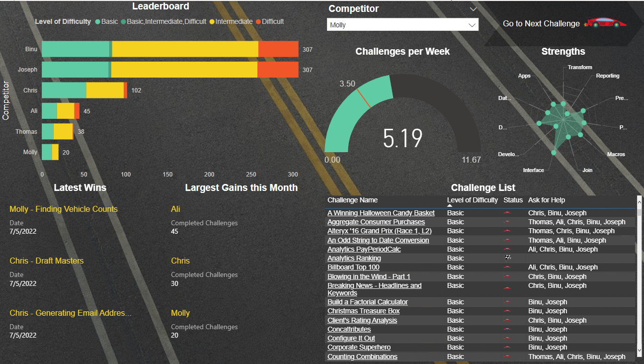The height and width of the screenshot is (364, 644).
Task: Toggle the Intermediate legend item in the Leaderboard
Action: pyautogui.click(x=233, y=21)
